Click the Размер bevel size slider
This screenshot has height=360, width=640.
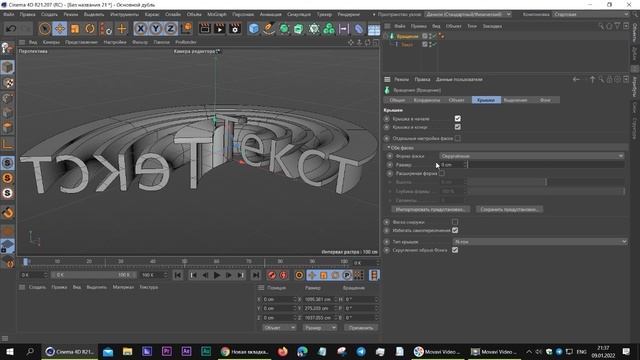(546, 164)
